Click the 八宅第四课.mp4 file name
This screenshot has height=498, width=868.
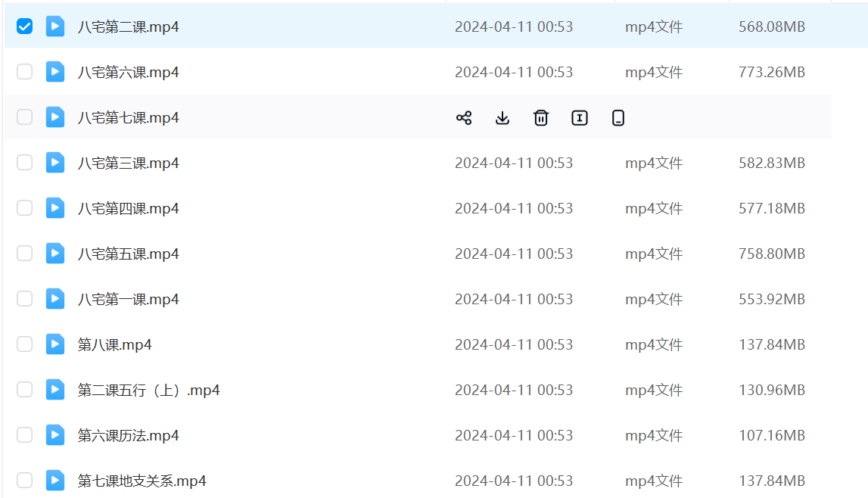coord(129,209)
